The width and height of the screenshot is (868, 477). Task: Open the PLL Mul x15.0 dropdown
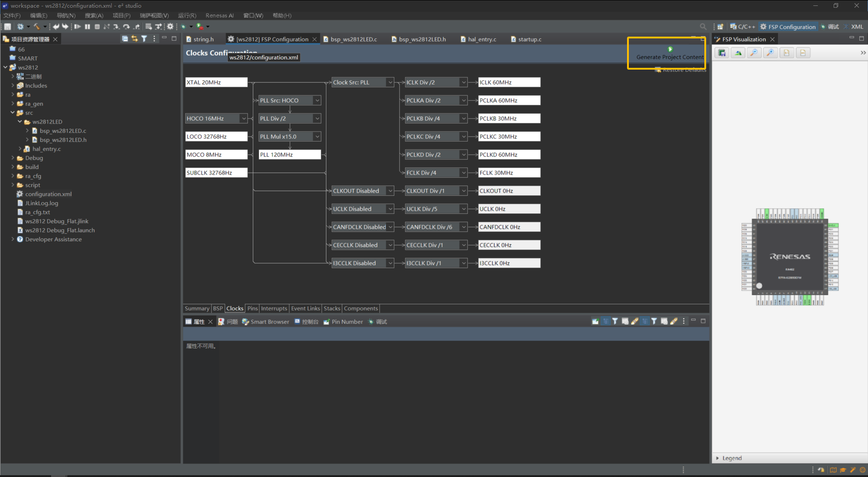pyautogui.click(x=317, y=137)
